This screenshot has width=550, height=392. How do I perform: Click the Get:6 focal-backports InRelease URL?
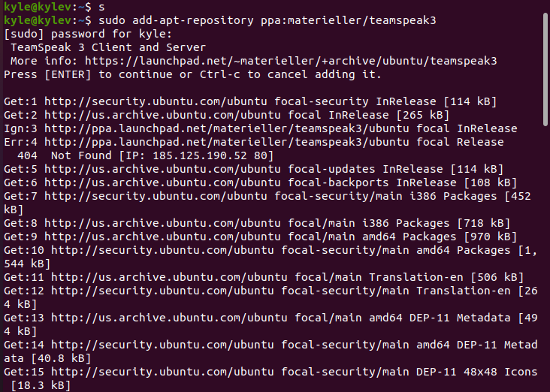point(162,183)
